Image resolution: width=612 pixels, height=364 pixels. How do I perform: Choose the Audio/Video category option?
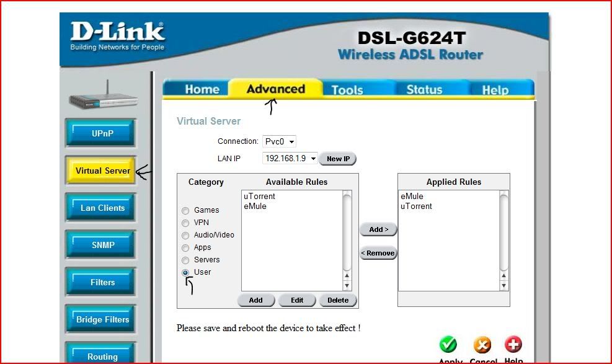pos(185,236)
